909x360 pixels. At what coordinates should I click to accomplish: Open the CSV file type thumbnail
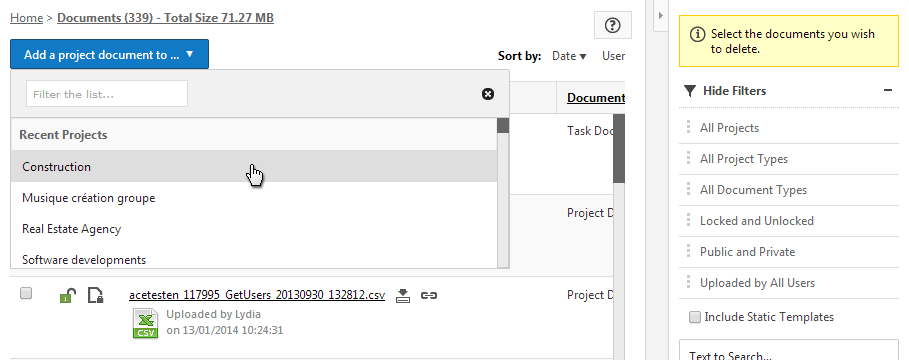point(146,323)
